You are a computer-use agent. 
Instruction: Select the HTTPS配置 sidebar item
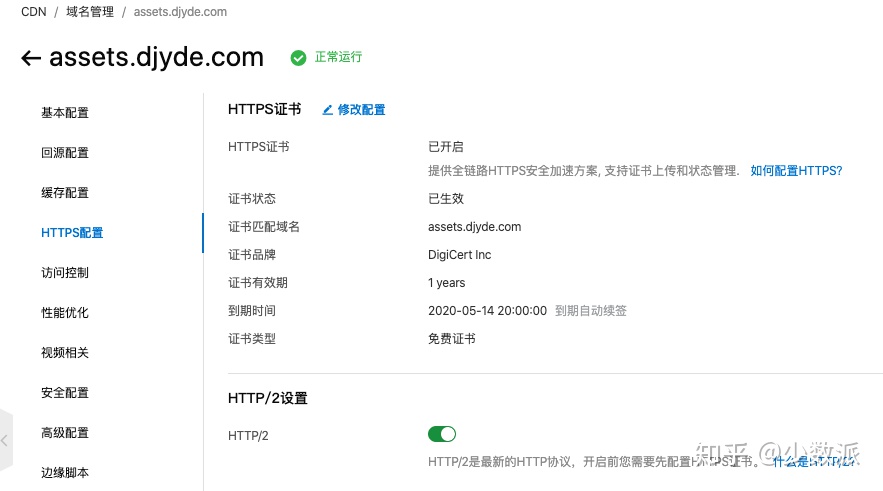[x=72, y=233]
